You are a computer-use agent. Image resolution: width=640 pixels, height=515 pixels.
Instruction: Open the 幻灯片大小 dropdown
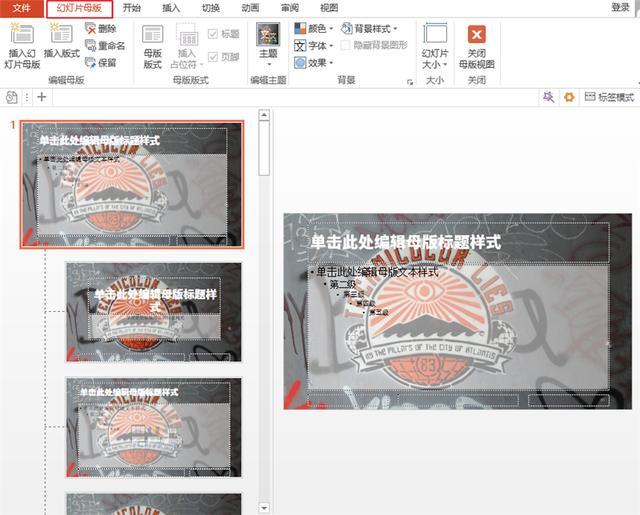click(435, 47)
